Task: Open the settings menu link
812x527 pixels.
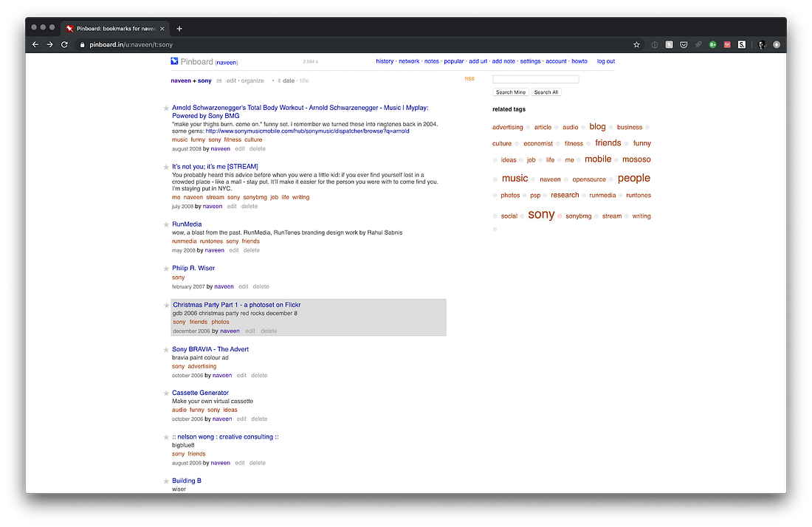Action: (x=530, y=61)
